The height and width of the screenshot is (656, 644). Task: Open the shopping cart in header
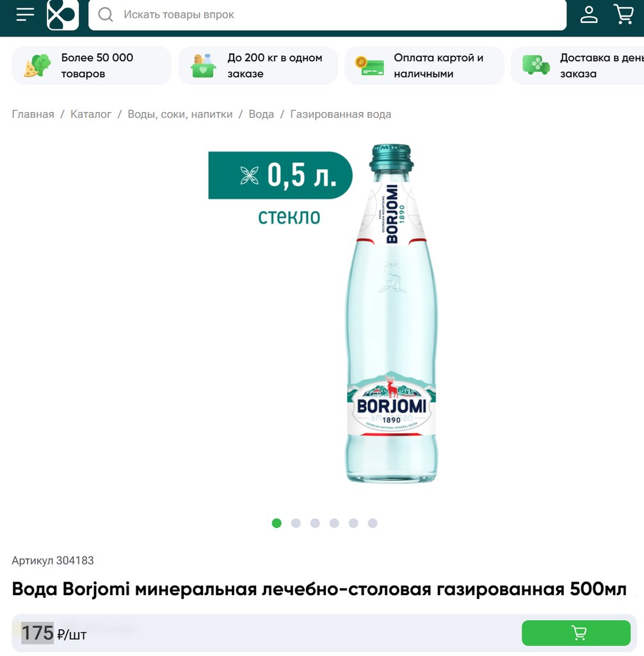pos(624,14)
